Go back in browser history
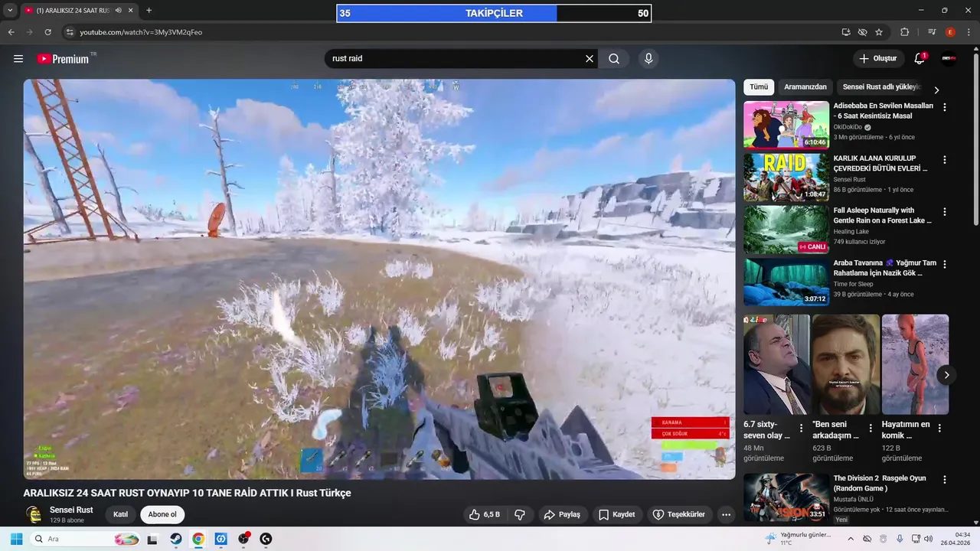980x551 pixels. click(x=11, y=32)
